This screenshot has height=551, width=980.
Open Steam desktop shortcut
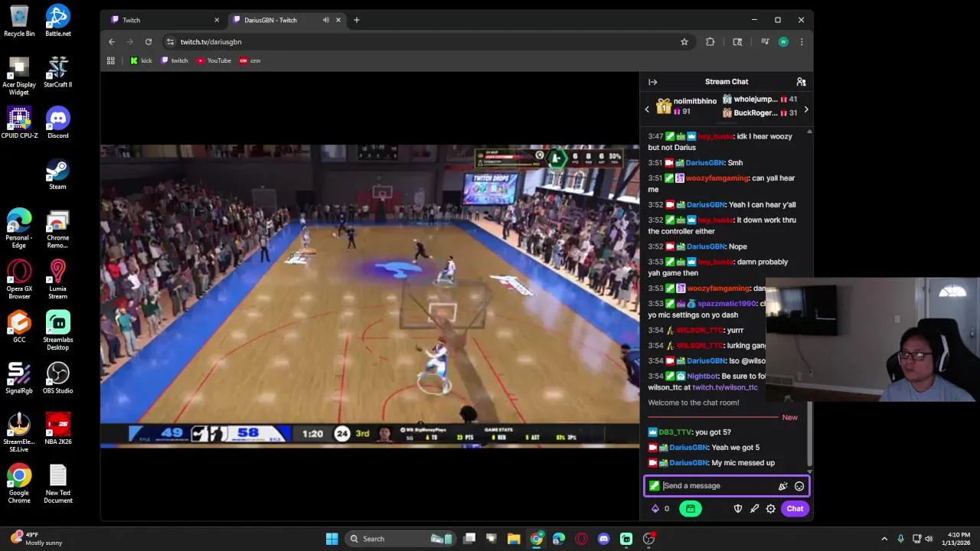tap(58, 174)
